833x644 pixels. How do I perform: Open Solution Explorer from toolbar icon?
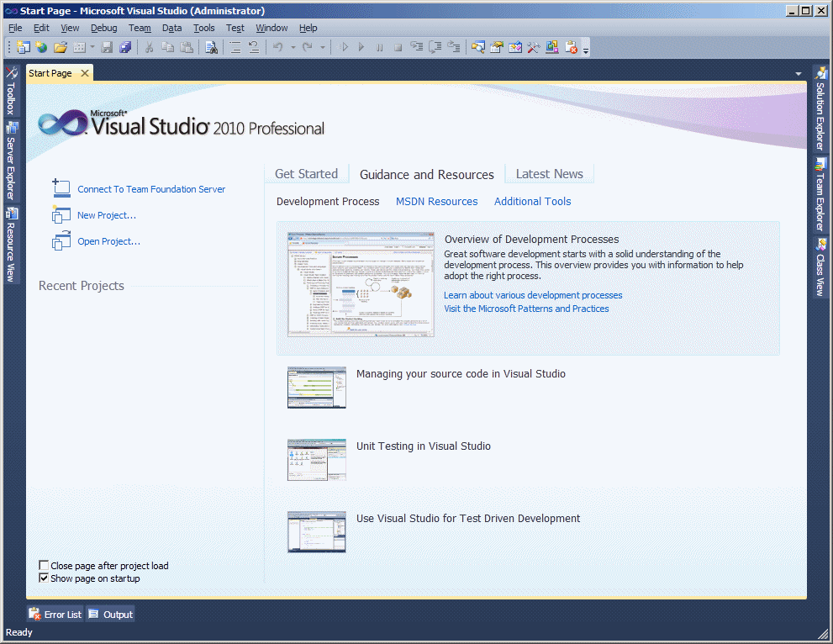(478, 47)
